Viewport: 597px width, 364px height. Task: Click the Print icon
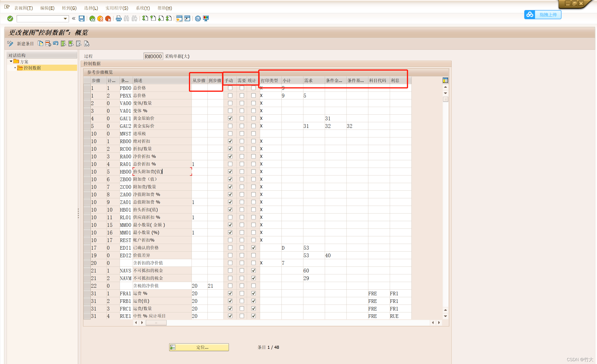coord(118,18)
